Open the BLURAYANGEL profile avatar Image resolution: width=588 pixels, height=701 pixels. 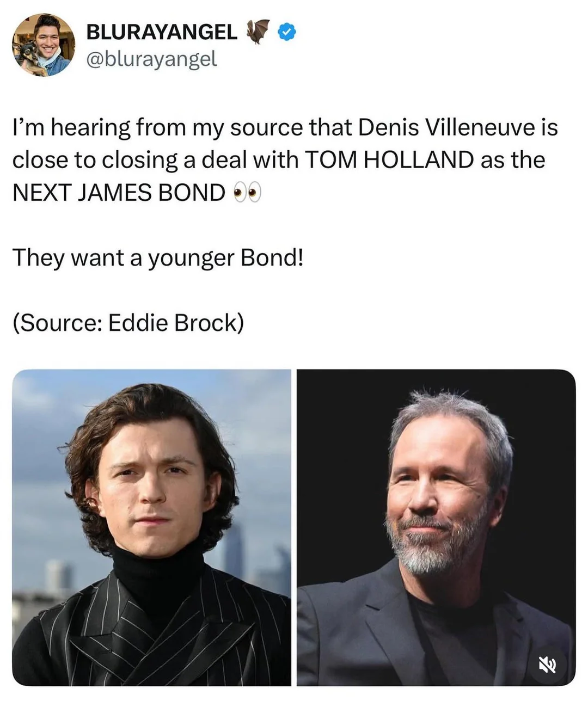[44, 45]
